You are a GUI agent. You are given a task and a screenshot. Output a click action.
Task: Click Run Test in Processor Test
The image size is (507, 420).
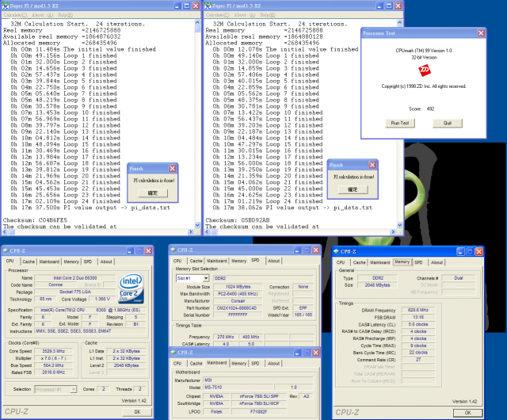[400, 123]
